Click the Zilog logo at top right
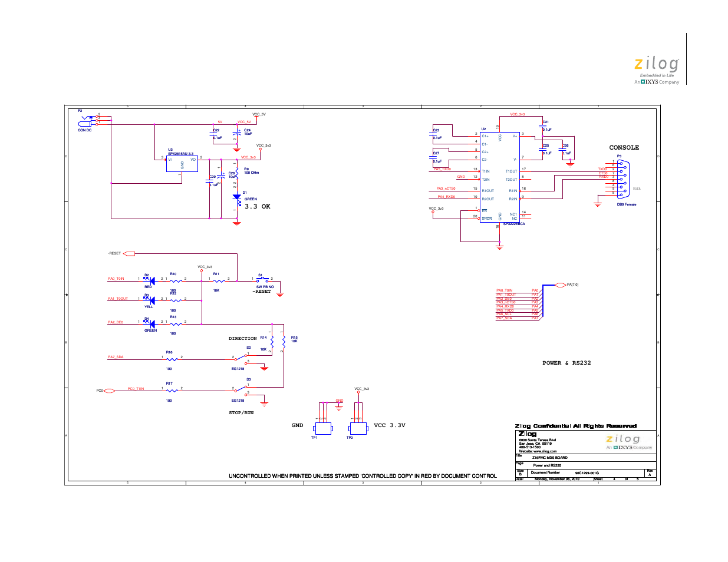The image size is (728, 562). coord(657,71)
